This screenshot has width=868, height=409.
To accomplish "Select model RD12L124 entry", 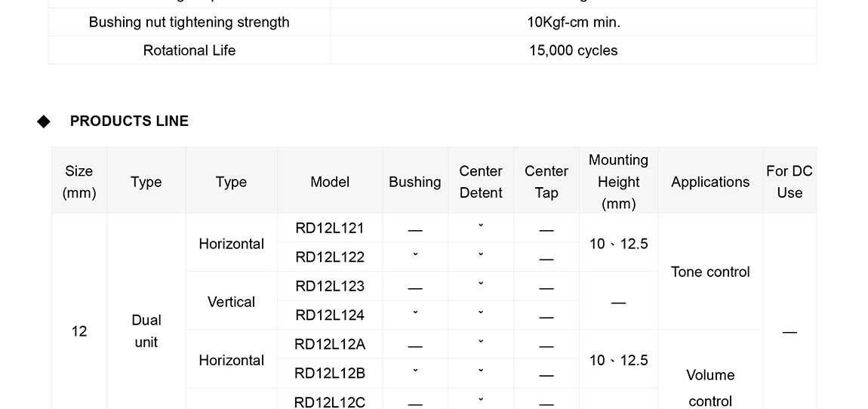I will (330, 315).
